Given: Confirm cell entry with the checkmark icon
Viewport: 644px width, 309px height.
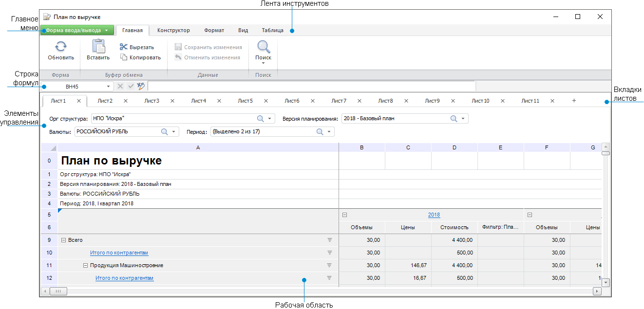Looking at the screenshot, I should [x=131, y=86].
